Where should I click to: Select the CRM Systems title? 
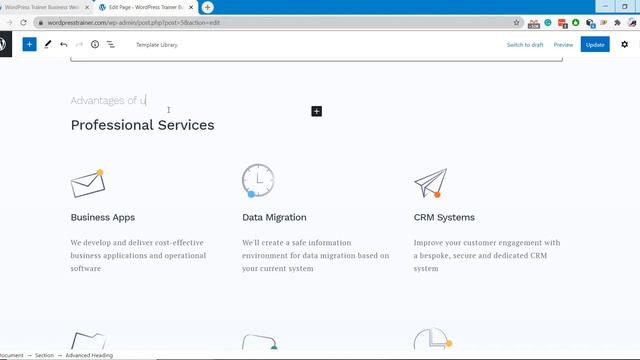point(444,218)
